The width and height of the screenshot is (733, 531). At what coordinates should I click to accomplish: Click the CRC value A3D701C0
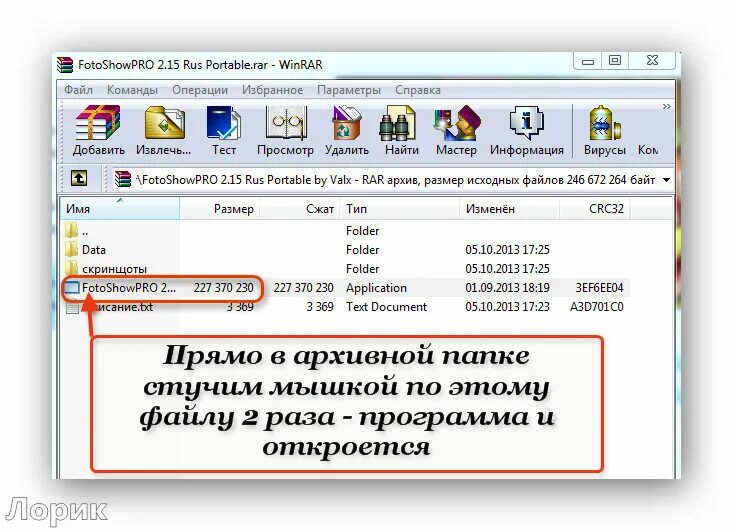597,307
